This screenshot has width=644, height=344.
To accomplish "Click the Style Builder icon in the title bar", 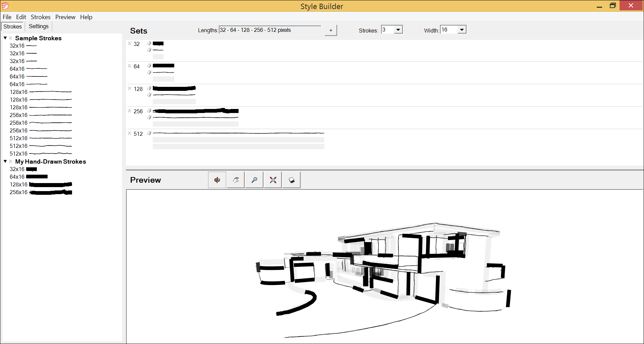I will tap(5, 6).
